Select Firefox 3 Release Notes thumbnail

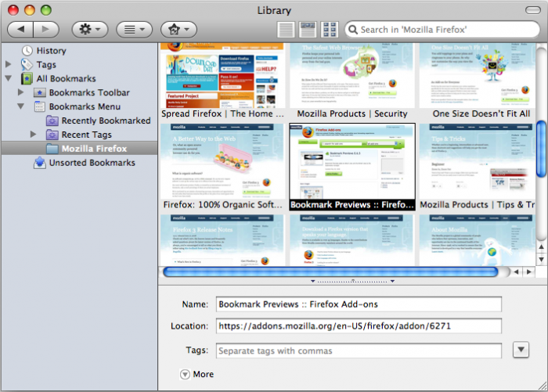[222, 240]
